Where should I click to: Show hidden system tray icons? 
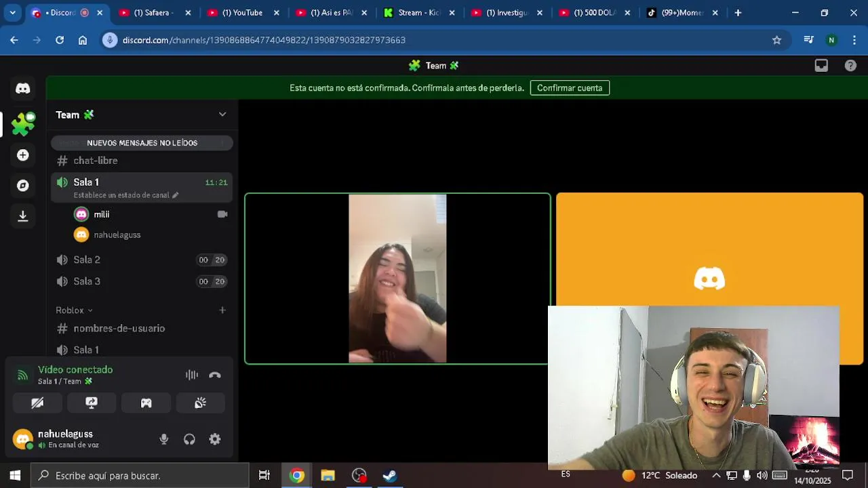[x=716, y=476]
